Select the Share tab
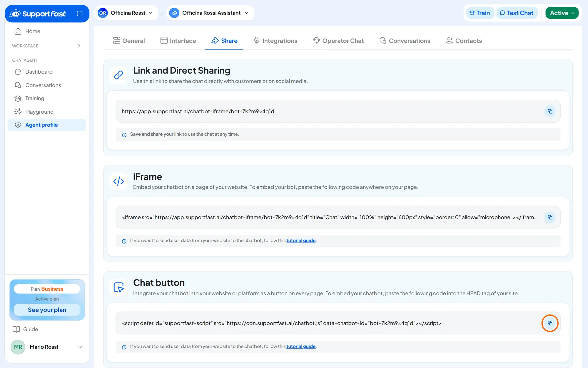The width and height of the screenshot is (588, 368). 224,41
